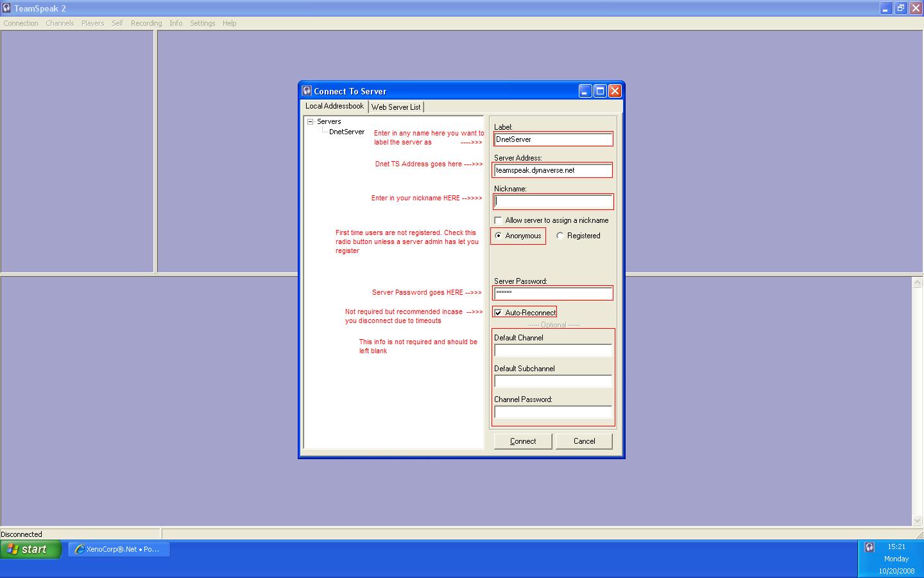Click the TeamSpeak headset icon in title bar
The height and width of the screenshot is (578, 924).
[6, 8]
